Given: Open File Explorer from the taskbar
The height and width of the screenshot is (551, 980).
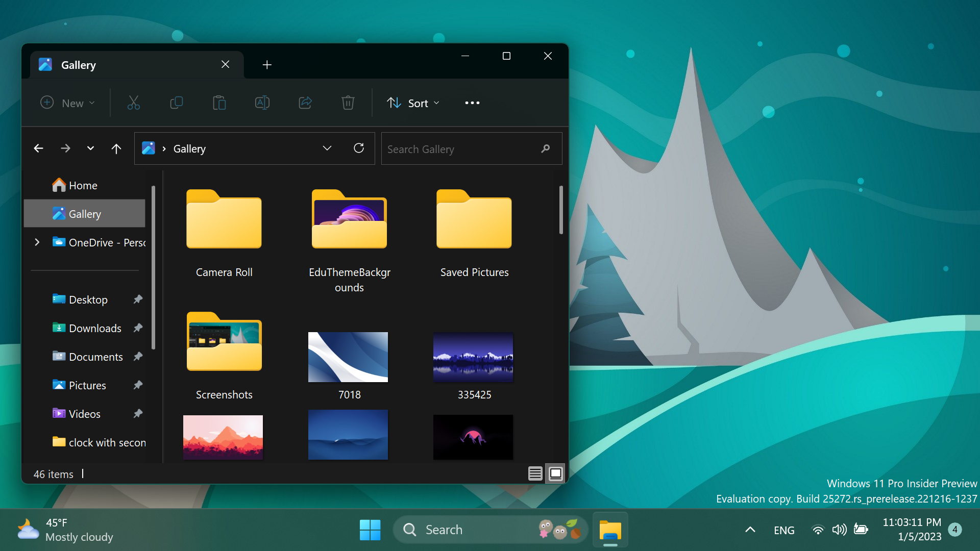Looking at the screenshot, I should point(610,530).
